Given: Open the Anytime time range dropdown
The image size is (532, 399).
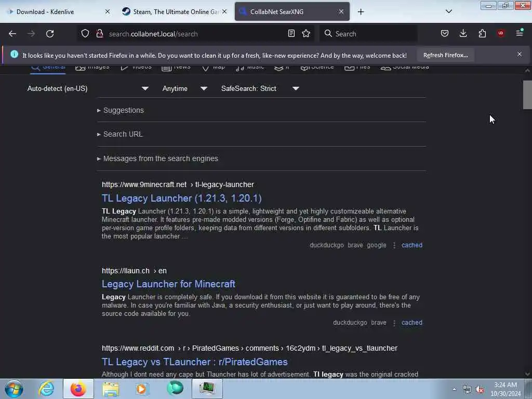Looking at the screenshot, I should [184, 88].
